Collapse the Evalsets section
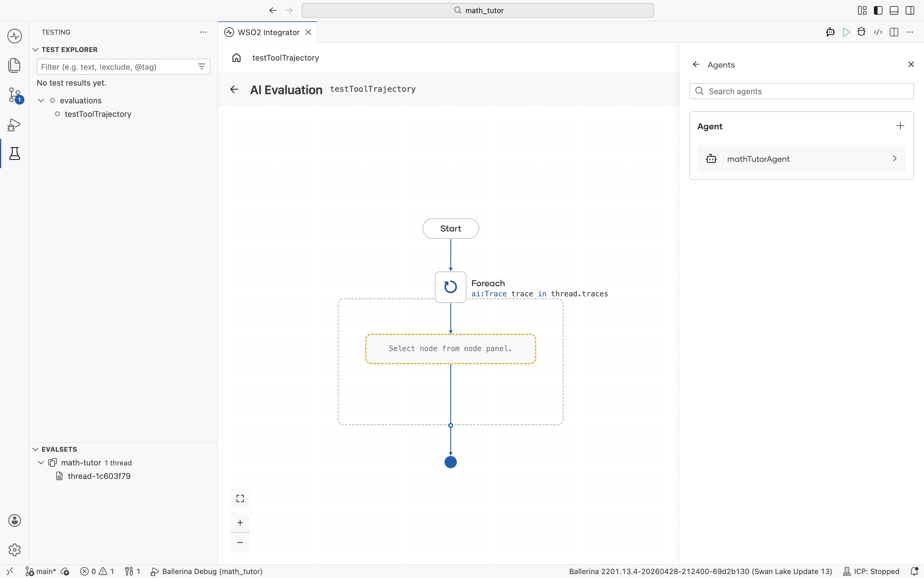This screenshot has width=924, height=578. (35, 449)
